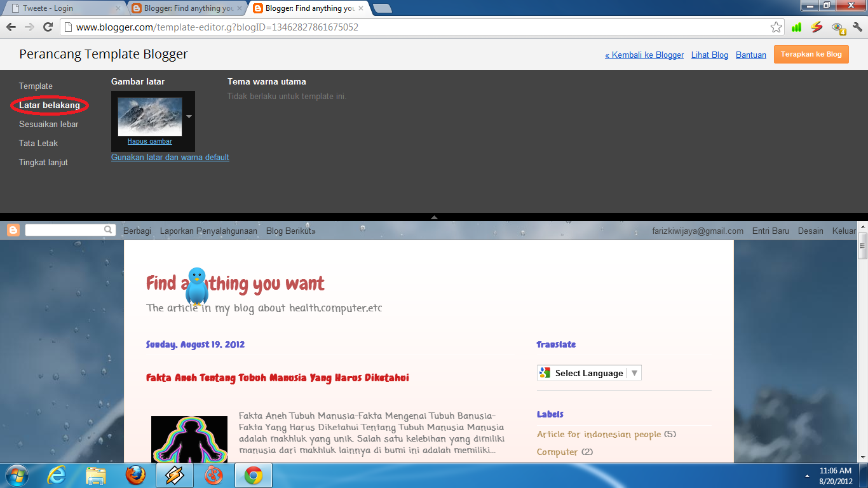Click Blog Berikut» link
Screen dimensions: 868x488
click(291, 231)
